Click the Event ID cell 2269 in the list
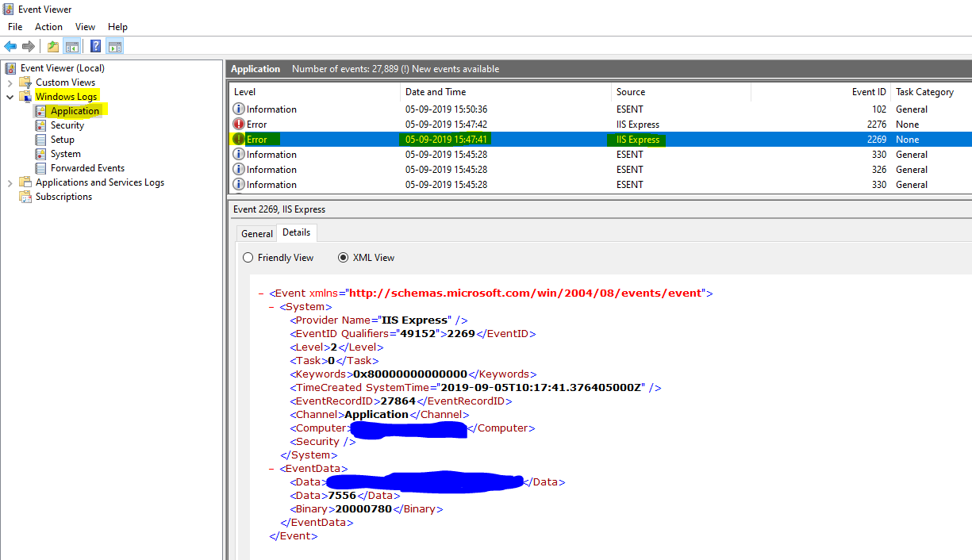The image size is (972, 560). (x=876, y=140)
